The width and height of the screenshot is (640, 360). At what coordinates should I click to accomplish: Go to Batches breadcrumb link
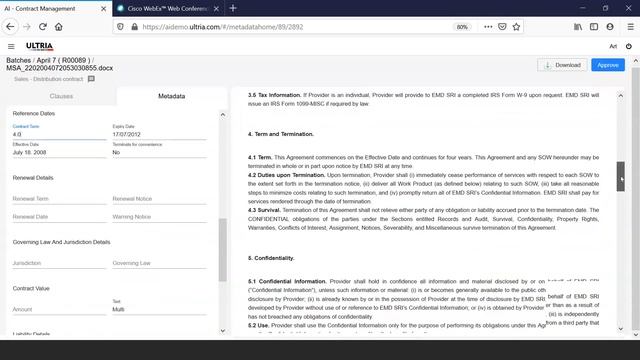coord(18,60)
